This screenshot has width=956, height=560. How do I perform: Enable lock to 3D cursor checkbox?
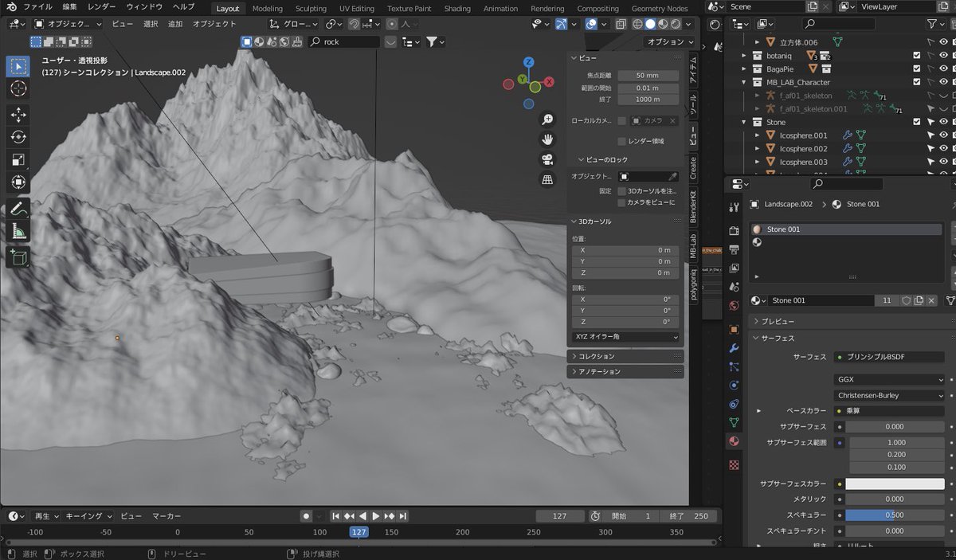coord(622,191)
